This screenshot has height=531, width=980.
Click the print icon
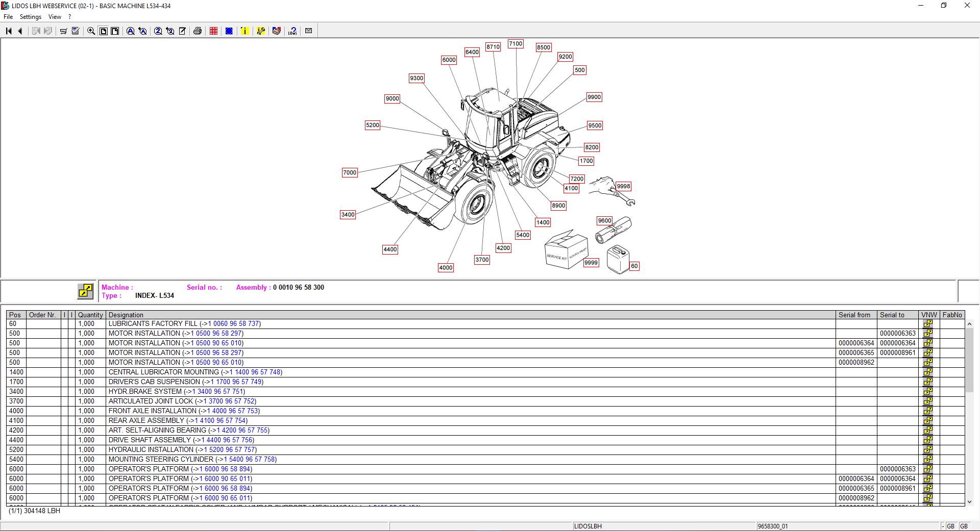point(197,31)
